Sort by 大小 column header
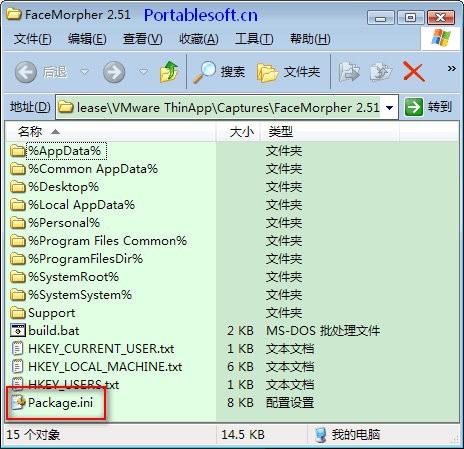Image resolution: width=464 pixels, height=449 pixels. [x=238, y=132]
